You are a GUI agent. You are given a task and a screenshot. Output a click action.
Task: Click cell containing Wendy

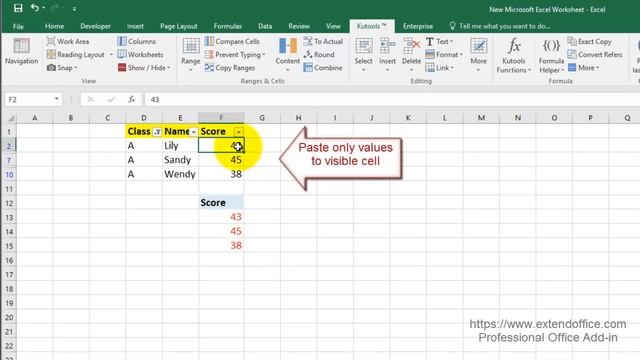point(180,174)
